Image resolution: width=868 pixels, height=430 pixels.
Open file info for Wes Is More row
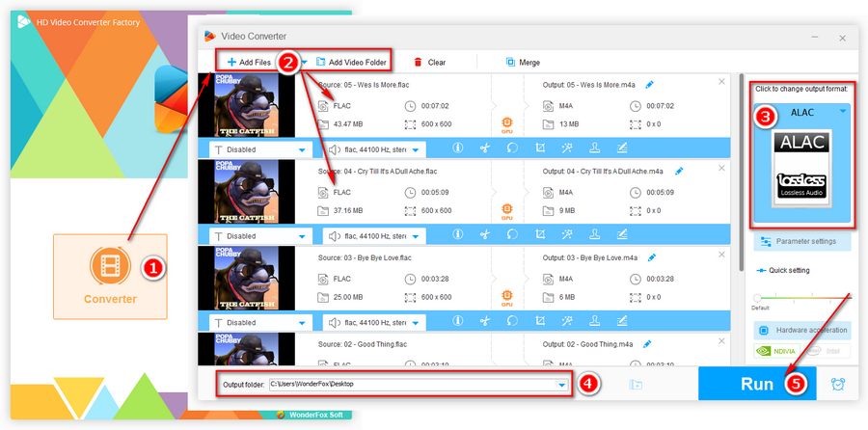click(458, 148)
